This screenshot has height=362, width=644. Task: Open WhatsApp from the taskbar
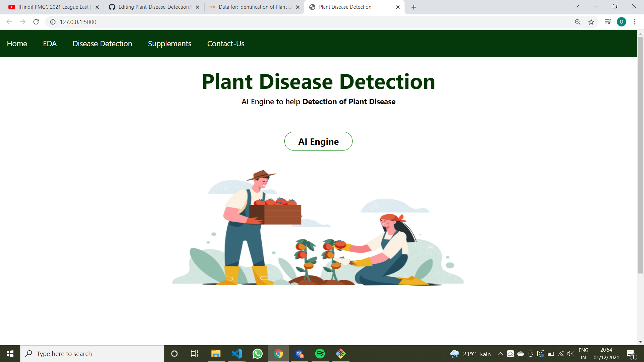(258, 353)
